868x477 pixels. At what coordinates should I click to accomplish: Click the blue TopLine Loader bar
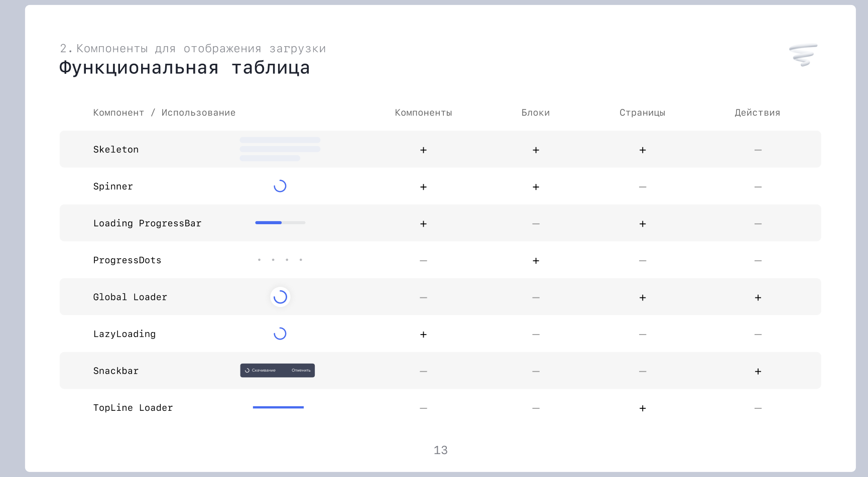click(278, 407)
